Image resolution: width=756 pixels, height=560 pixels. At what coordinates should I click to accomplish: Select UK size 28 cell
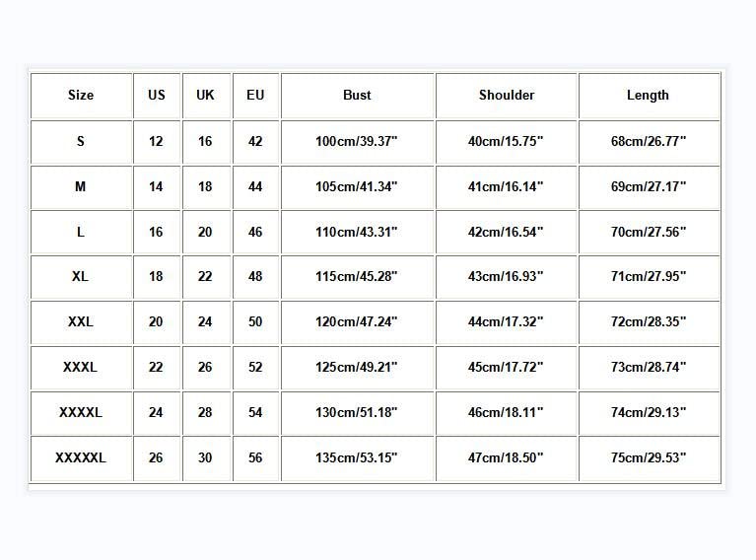click(x=205, y=413)
